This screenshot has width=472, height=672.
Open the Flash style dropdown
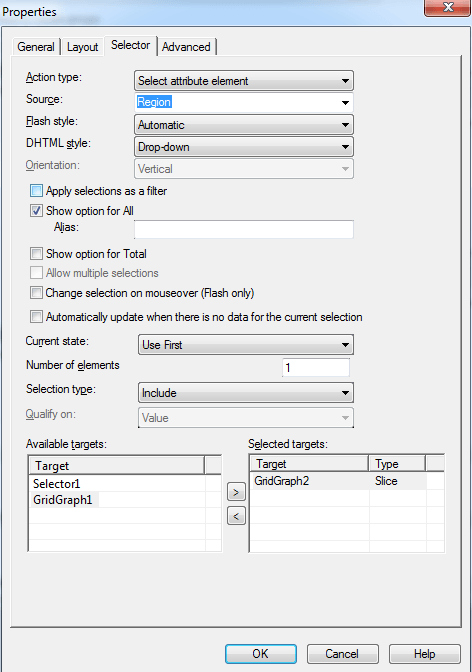(x=244, y=125)
